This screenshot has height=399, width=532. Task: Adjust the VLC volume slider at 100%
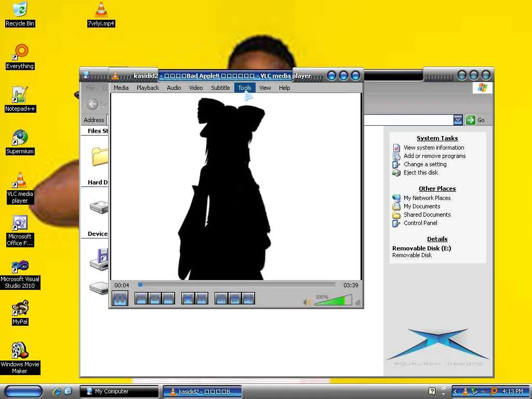[x=333, y=301]
